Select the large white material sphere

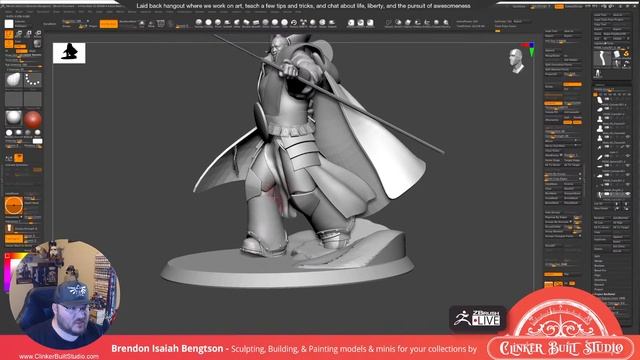tap(13, 118)
